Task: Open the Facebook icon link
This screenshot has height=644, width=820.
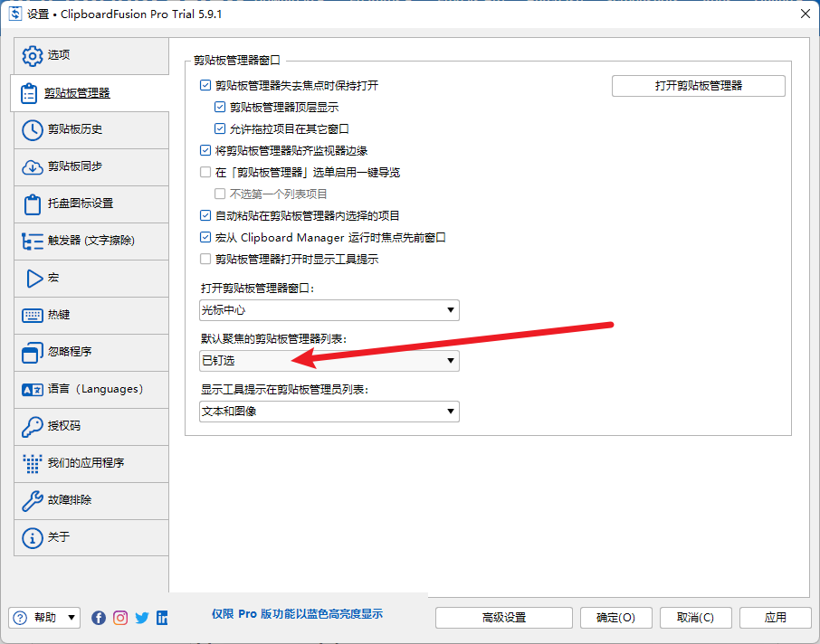Action: [x=99, y=618]
